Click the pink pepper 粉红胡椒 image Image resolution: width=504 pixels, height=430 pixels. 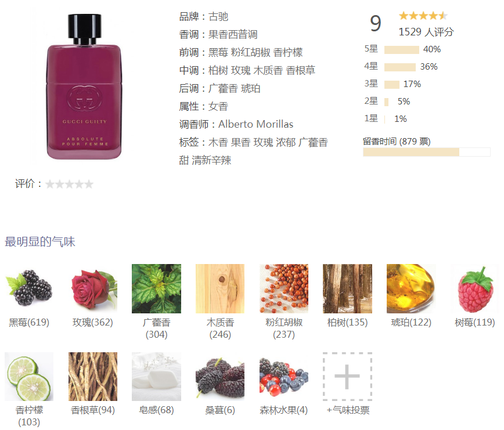284,288
